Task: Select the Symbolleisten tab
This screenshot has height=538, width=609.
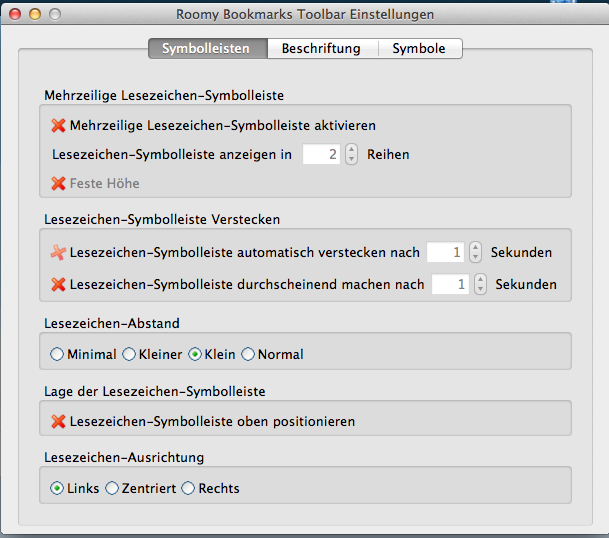Action: (x=207, y=48)
